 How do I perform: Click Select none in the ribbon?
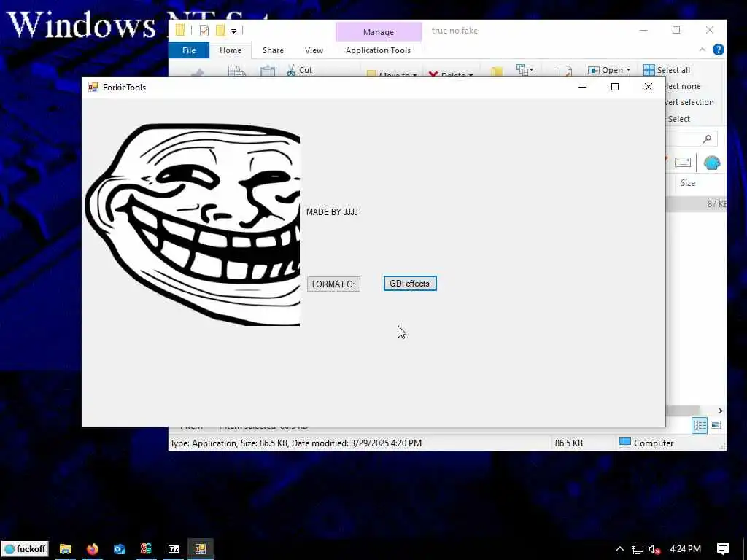click(683, 86)
